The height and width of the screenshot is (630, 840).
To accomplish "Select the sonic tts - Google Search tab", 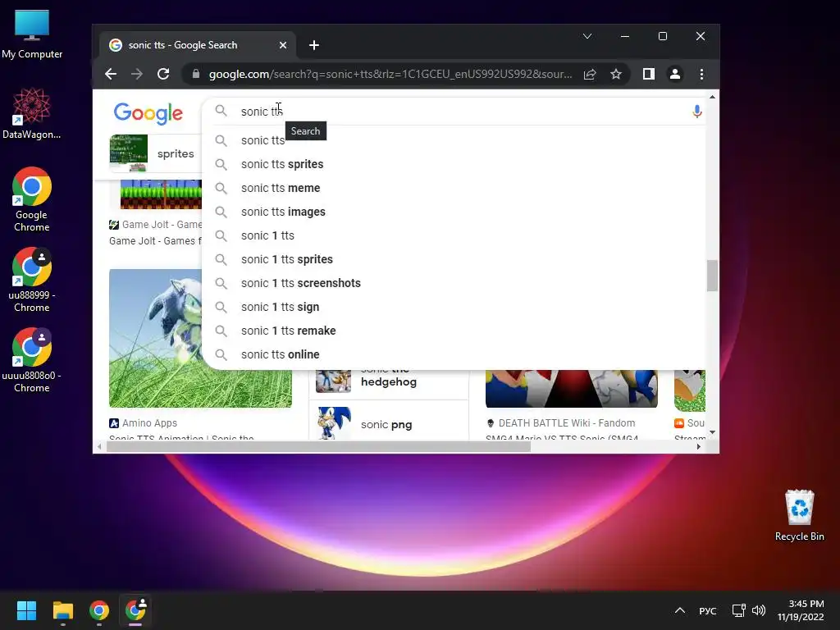I will [x=199, y=45].
